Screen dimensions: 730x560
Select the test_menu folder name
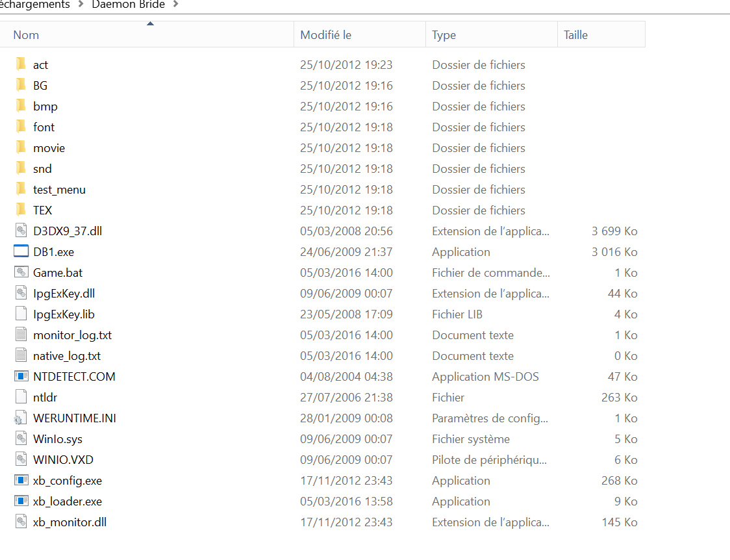(59, 190)
